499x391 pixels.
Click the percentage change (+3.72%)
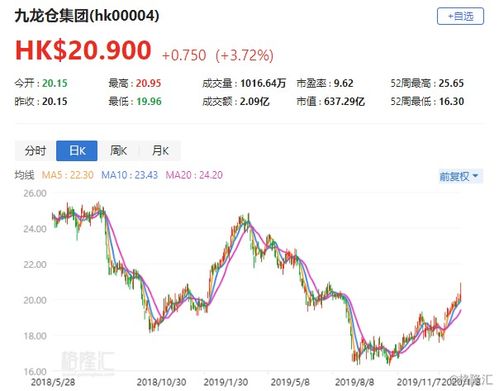tap(245, 55)
